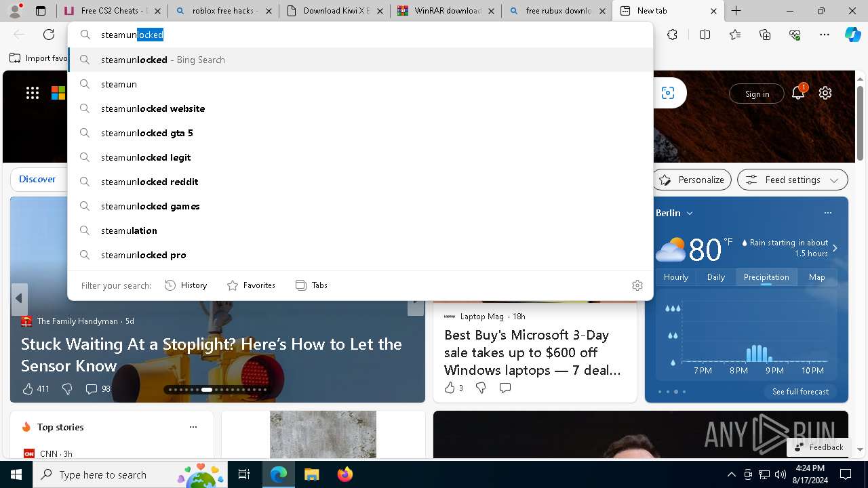Choose steamunlocked website suggestion

point(361,108)
